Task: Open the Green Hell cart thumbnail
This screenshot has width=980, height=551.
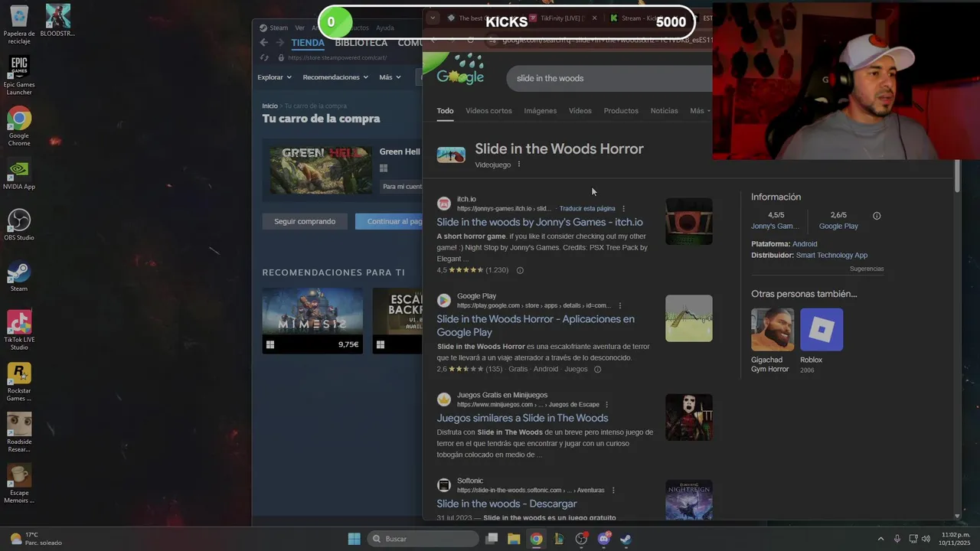Action: click(321, 169)
